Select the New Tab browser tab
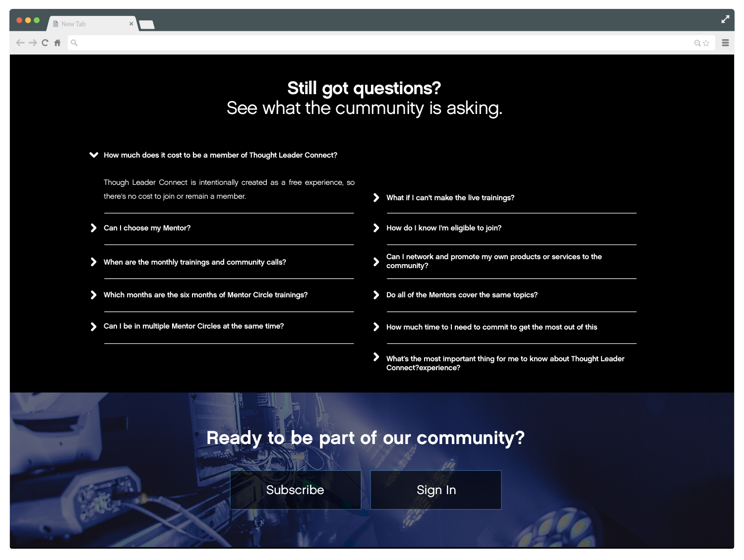Viewport: 744px width, 560px height. point(84,24)
